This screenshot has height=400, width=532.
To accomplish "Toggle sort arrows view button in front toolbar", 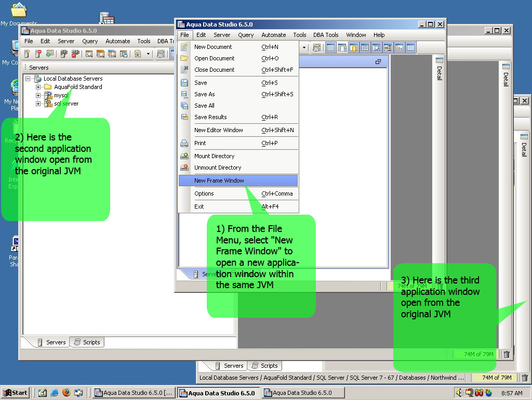I will pos(377,47).
